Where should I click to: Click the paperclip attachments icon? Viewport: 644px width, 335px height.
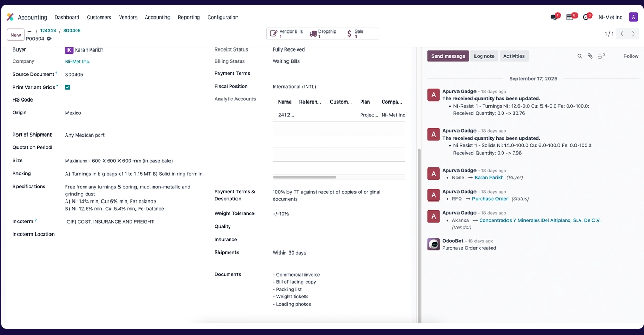(590, 56)
